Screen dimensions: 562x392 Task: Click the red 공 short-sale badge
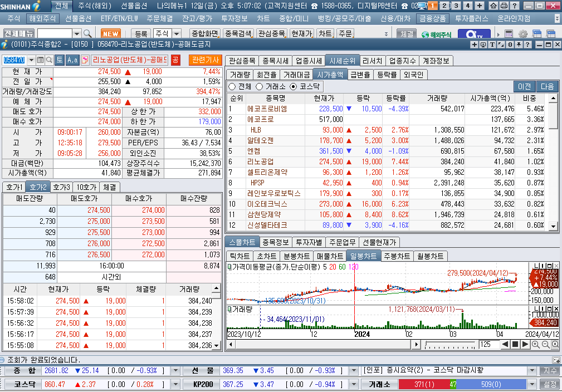[x=175, y=60]
